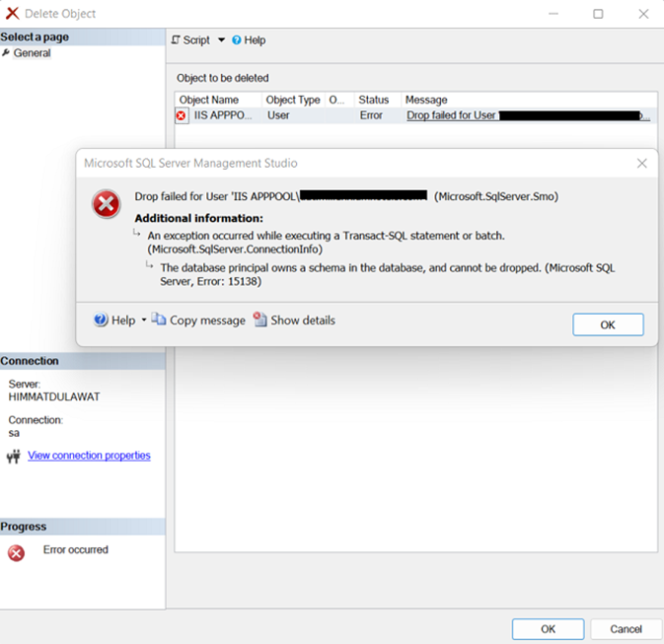
Task: Click the blue question mark Help icon in dialog
Action: [x=101, y=320]
